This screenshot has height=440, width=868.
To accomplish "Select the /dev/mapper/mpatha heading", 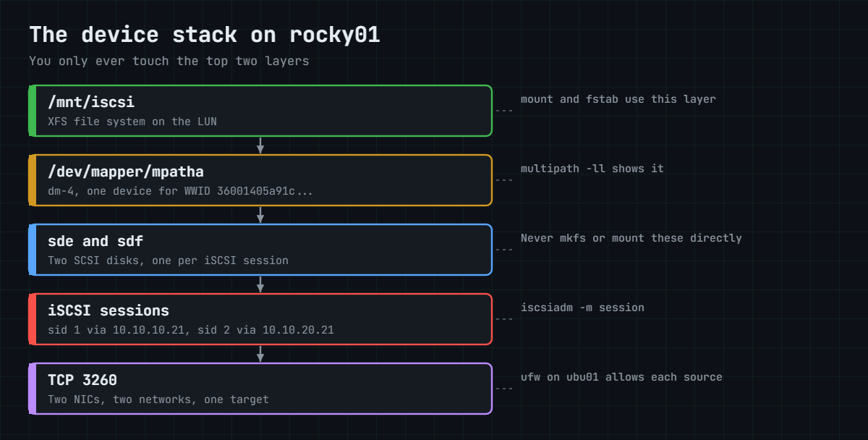I will tap(126, 172).
